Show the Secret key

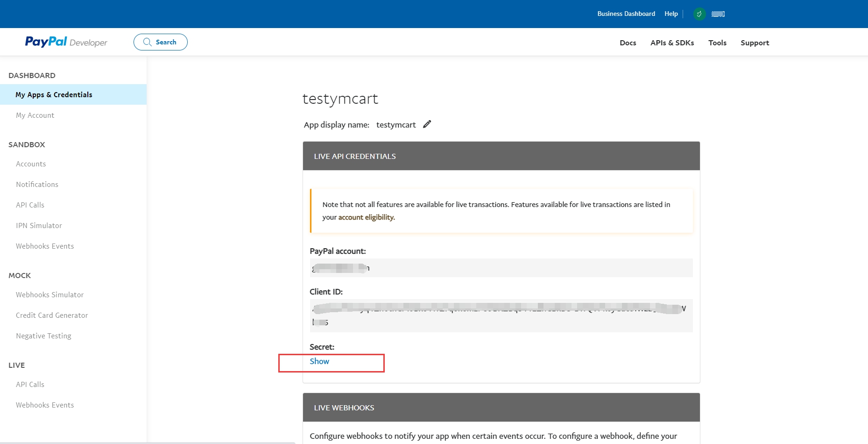(x=319, y=361)
